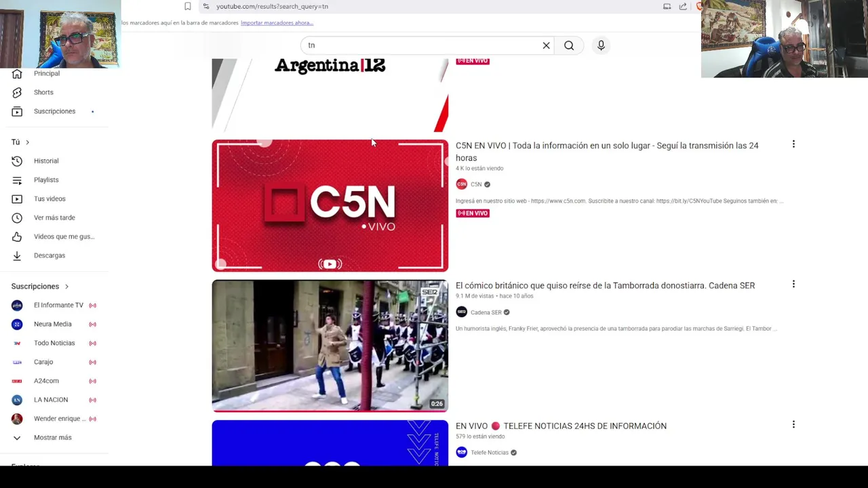
Task: Click the C5N live thumbnail
Action: (330, 205)
